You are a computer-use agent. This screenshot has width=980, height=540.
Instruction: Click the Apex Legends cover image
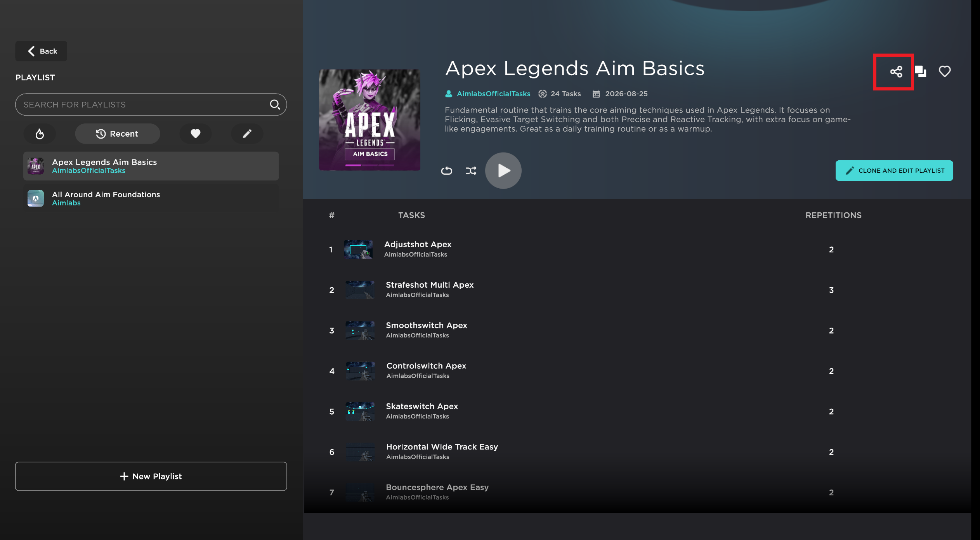pos(369,120)
